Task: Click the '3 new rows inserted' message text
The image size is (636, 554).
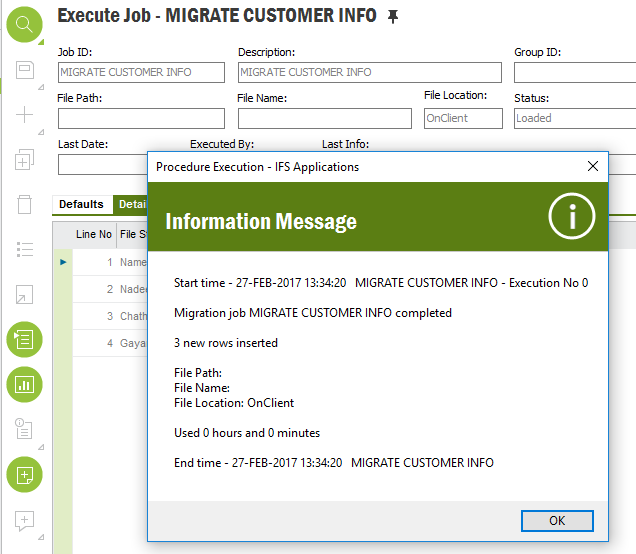Action: [226, 343]
